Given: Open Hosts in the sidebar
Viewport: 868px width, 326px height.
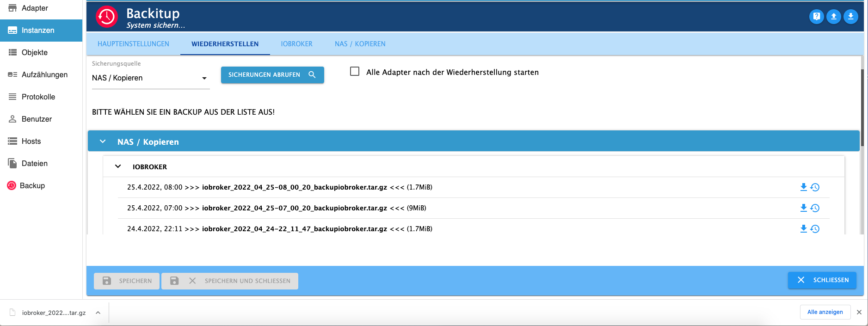Looking at the screenshot, I should [x=41, y=141].
